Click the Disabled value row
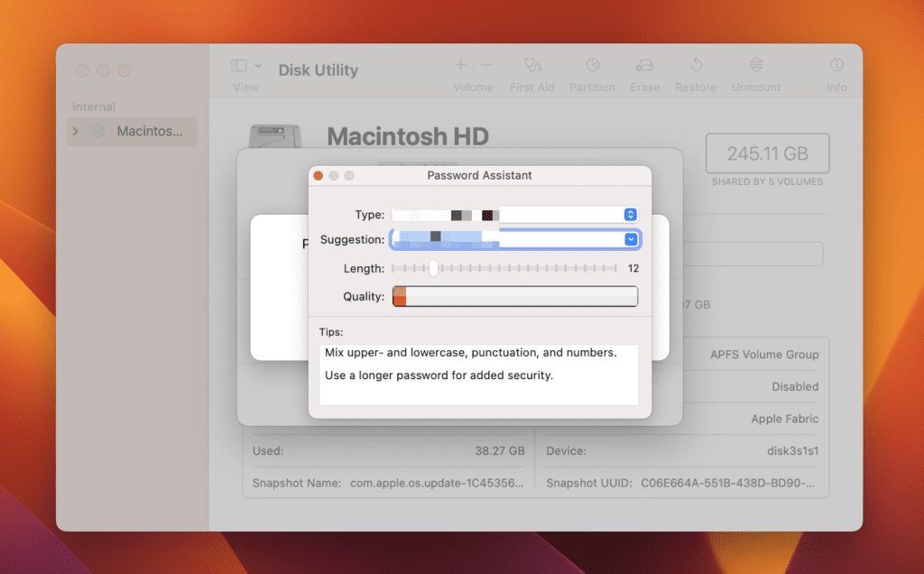Image resolution: width=924 pixels, height=574 pixels. (795, 386)
